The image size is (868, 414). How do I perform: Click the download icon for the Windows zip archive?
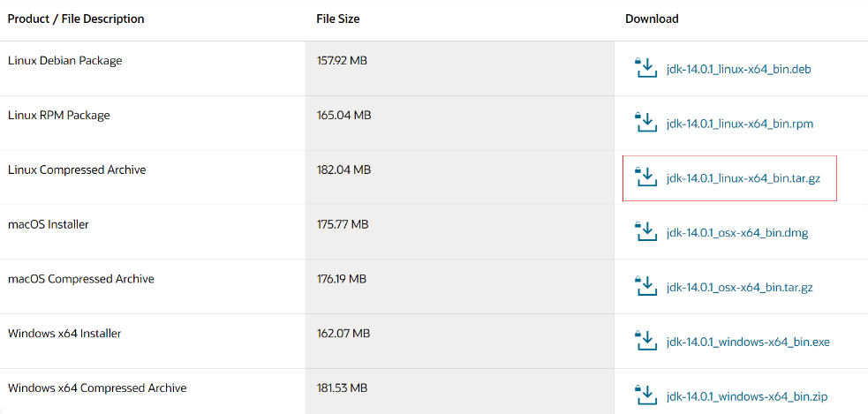(646, 395)
